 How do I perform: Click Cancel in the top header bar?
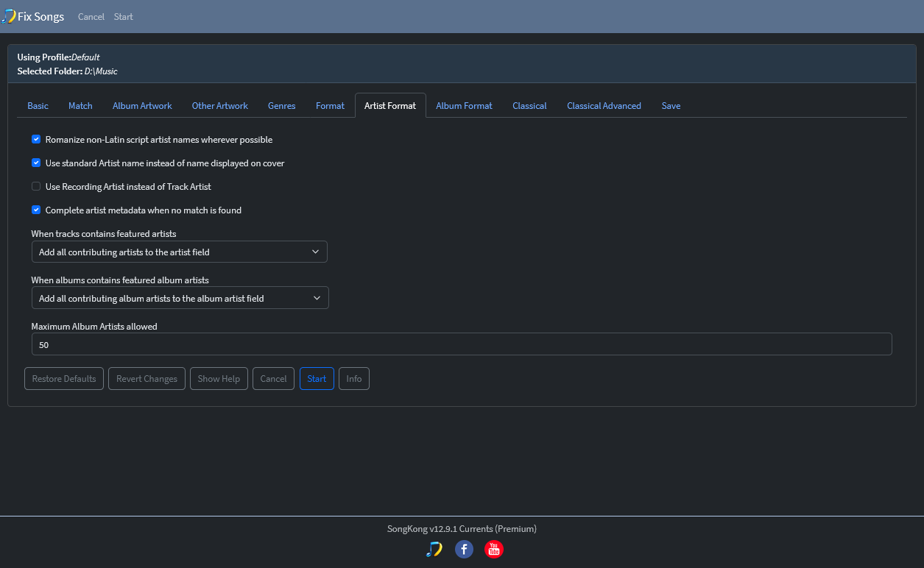[91, 16]
